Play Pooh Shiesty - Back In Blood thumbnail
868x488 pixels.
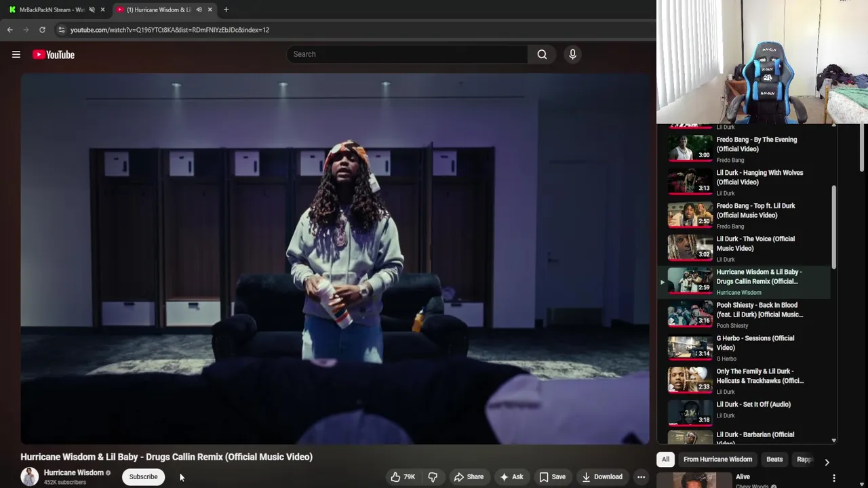(x=690, y=314)
